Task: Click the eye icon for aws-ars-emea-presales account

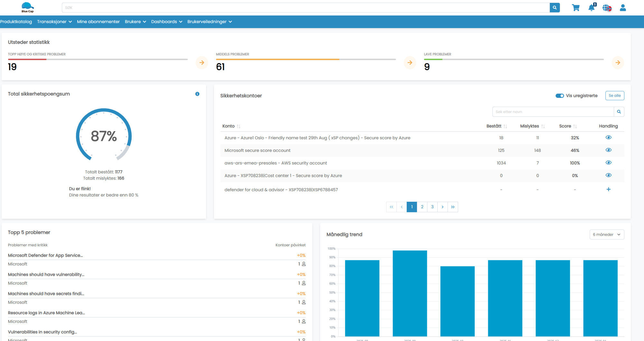Action: (x=608, y=163)
